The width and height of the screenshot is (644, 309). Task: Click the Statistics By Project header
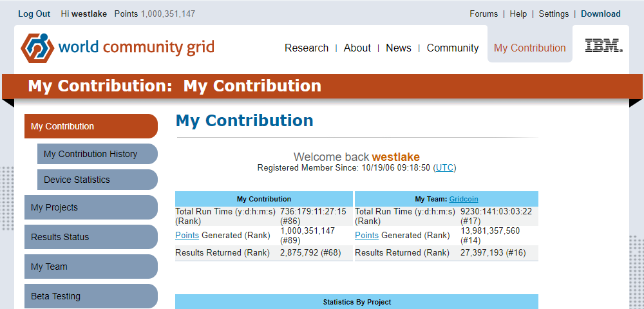(357, 302)
